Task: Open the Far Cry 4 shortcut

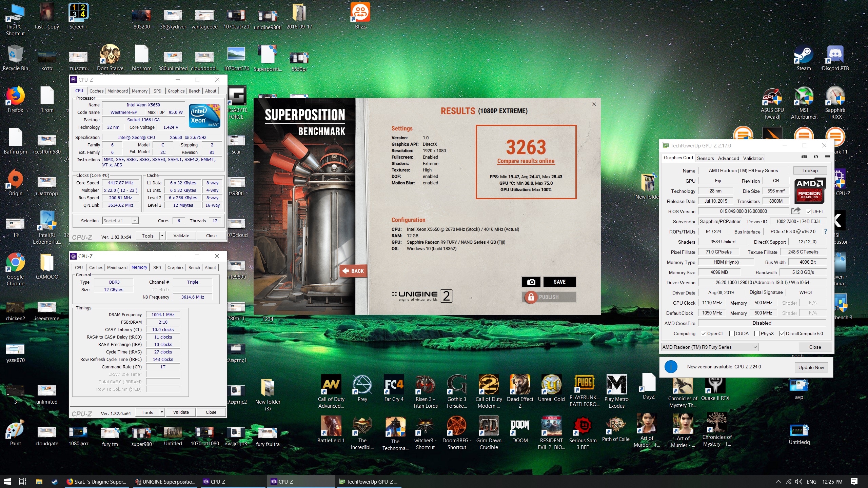Action: [x=394, y=388]
